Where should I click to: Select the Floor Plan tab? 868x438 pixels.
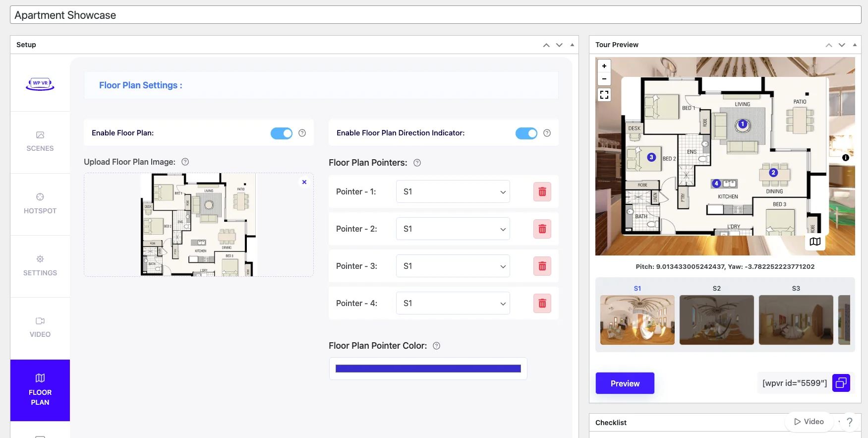pyautogui.click(x=40, y=390)
